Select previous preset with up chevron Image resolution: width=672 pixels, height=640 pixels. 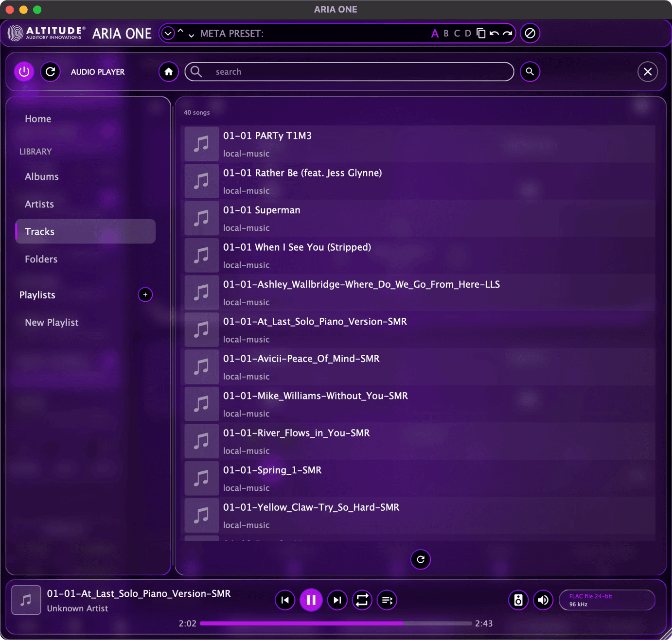click(180, 31)
